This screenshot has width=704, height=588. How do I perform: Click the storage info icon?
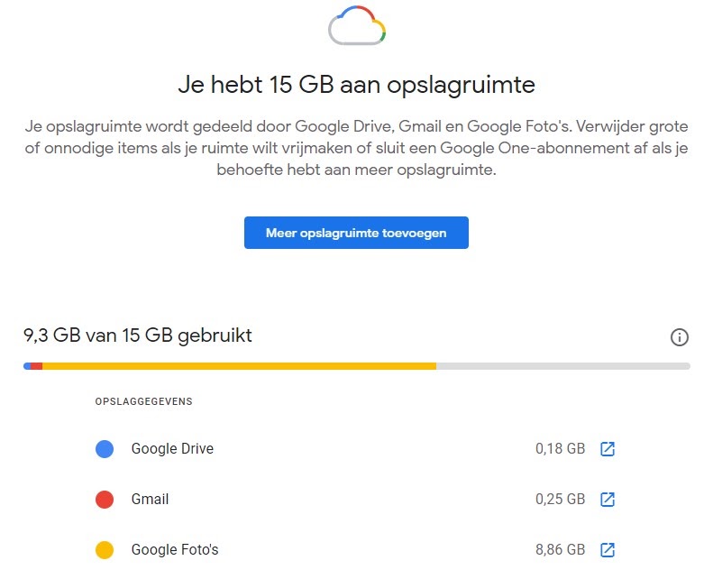(x=680, y=337)
